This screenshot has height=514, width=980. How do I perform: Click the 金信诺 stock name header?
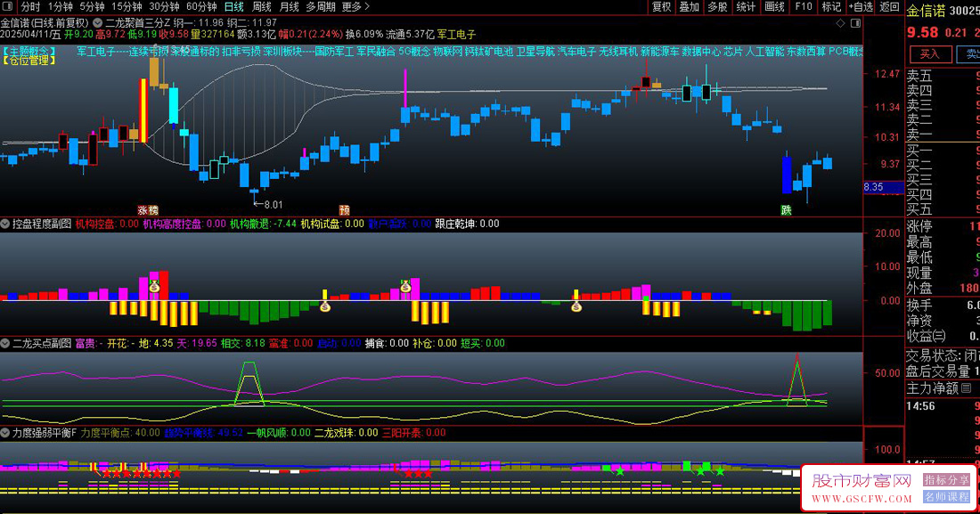pyautogui.click(x=927, y=11)
